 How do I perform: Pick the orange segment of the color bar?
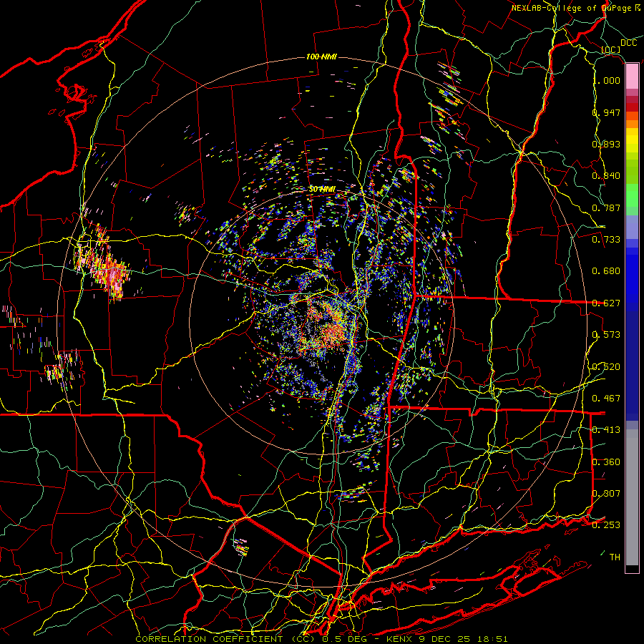pyautogui.click(x=632, y=124)
